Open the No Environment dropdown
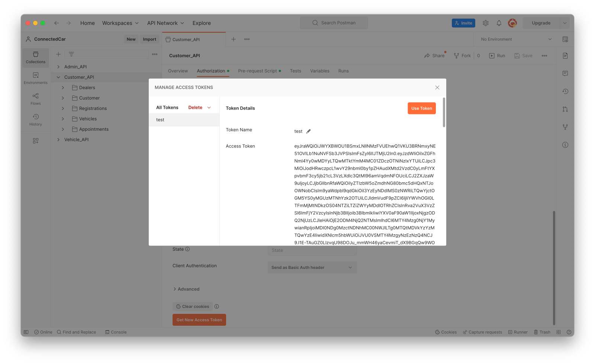The height and width of the screenshot is (364, 595). [516, 39]
